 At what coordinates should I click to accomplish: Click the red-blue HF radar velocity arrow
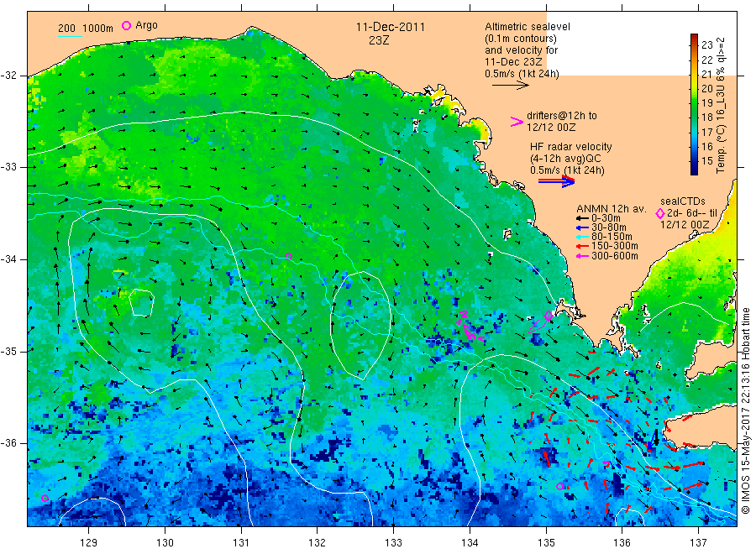point(556,181)
